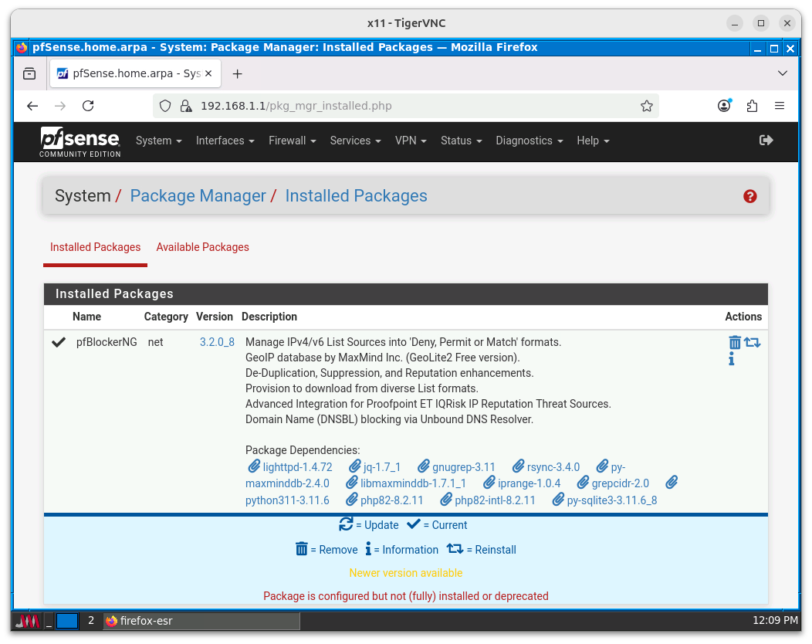Viewport: 812px width, 644px height.
Task: Bookmark this page with the star icon
Action: coord(646,107)
